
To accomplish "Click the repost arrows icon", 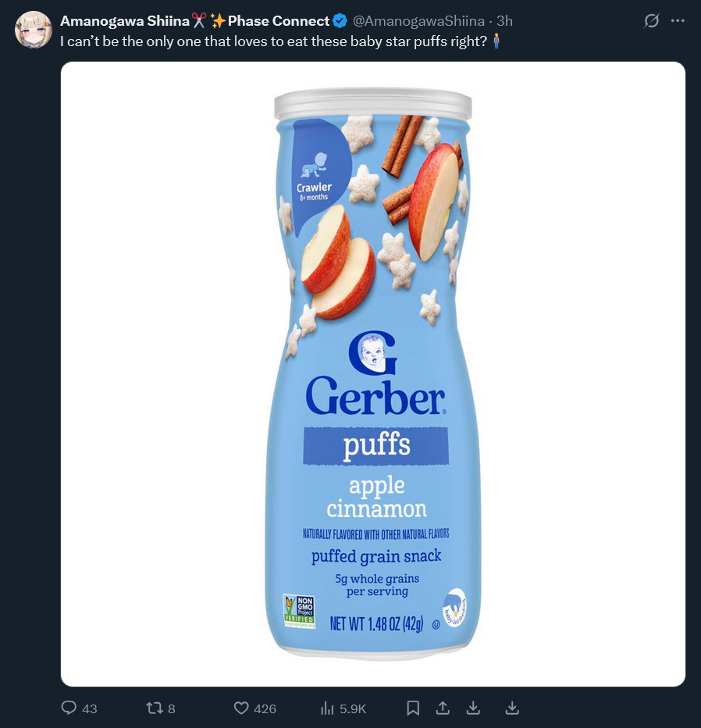I will click(154, 708).
